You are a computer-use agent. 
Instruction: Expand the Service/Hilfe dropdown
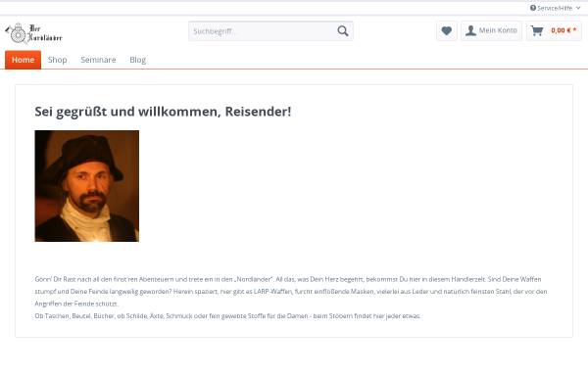point(555,8)
